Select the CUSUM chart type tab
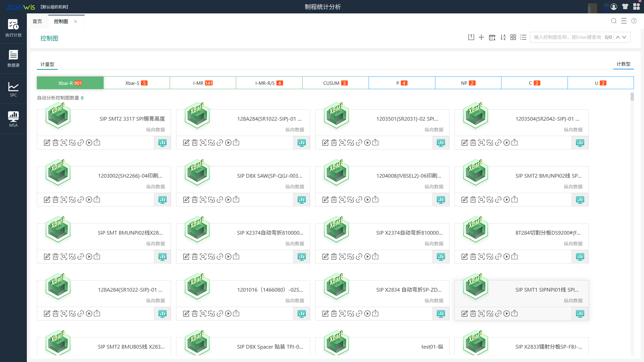 coord(335,83)
